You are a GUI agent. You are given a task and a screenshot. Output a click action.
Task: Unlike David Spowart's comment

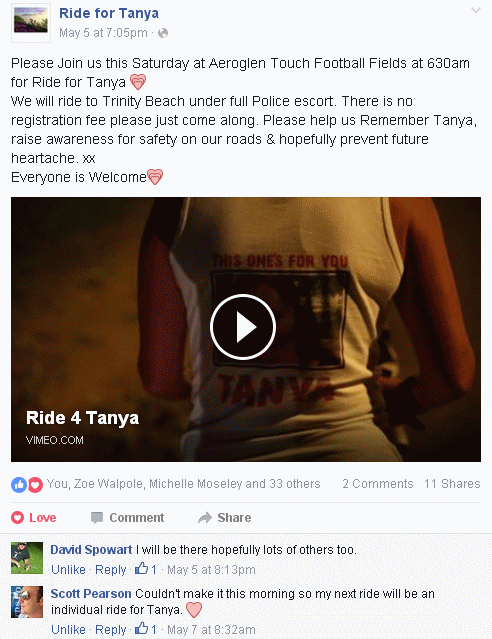pos(68,569)
